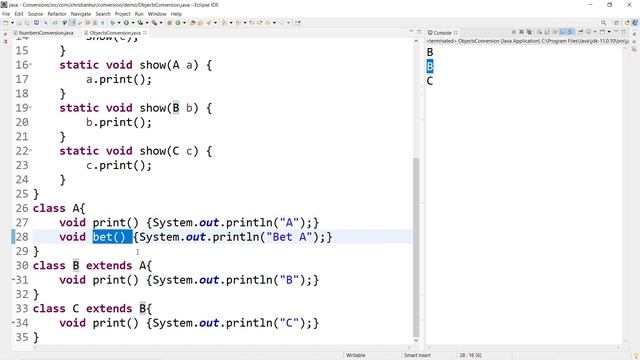This screenshot has width=640, height=360.
Task: Click Remove Launch icon in Console toolbar
Action: [522, 32]
